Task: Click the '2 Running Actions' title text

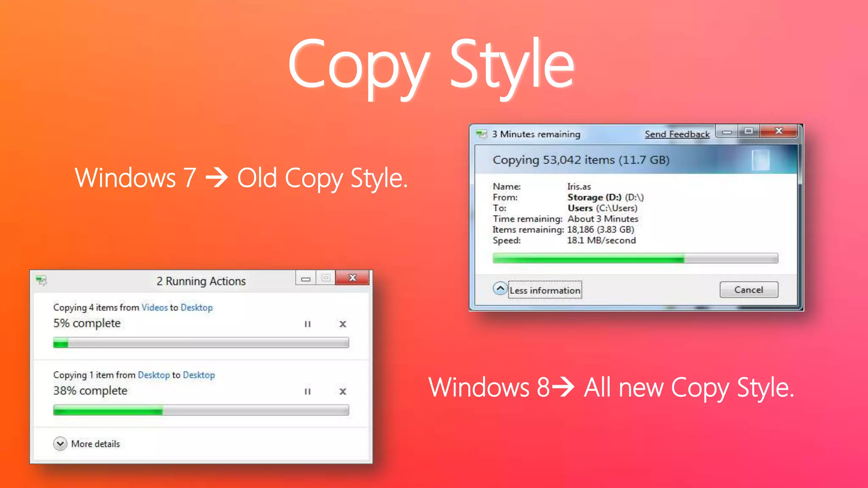Action: click(201, 281)
